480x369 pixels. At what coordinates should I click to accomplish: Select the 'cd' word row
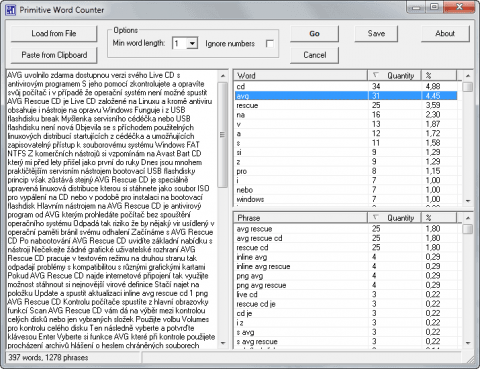346,86
